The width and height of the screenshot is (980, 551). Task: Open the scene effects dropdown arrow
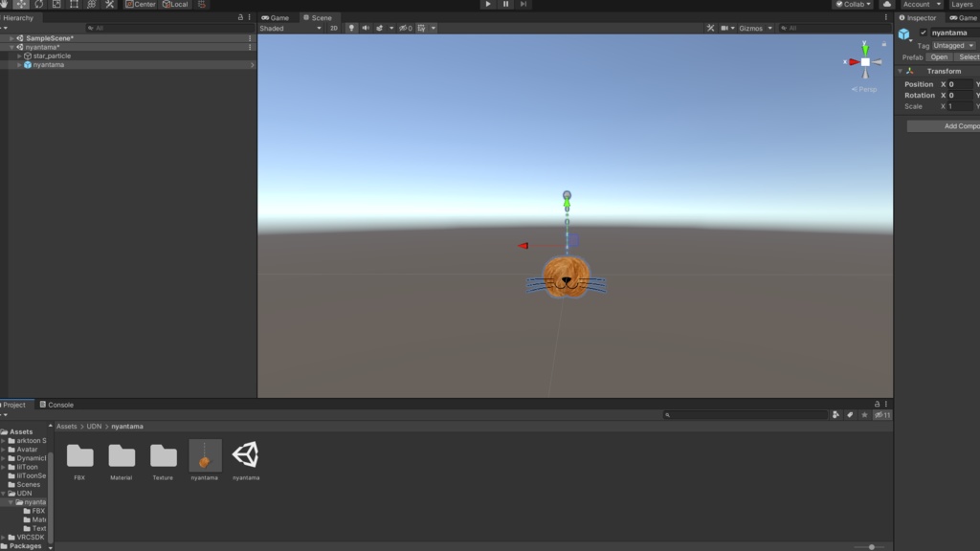pos(391,28)
